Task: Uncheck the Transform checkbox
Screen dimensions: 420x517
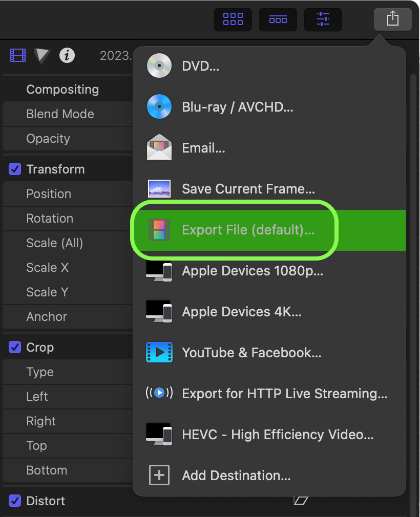Action: tap(15, 169)
